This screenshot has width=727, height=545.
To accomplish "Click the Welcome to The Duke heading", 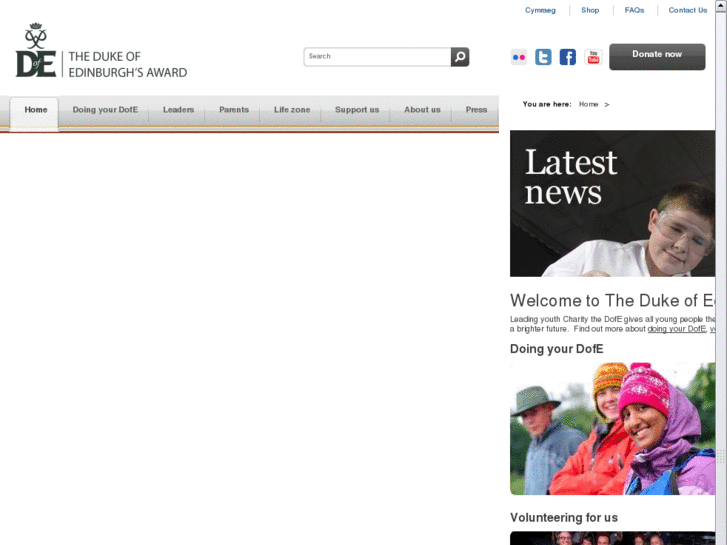I will (612, 301).
